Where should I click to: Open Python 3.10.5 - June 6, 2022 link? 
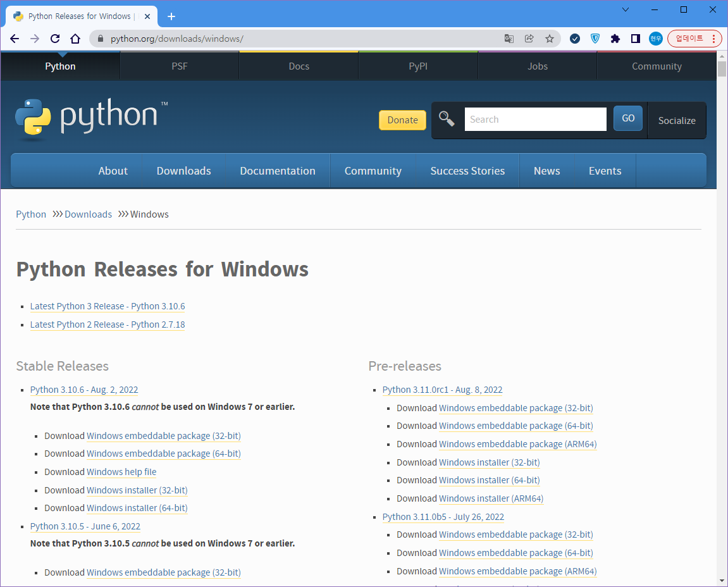pos(85,526)
